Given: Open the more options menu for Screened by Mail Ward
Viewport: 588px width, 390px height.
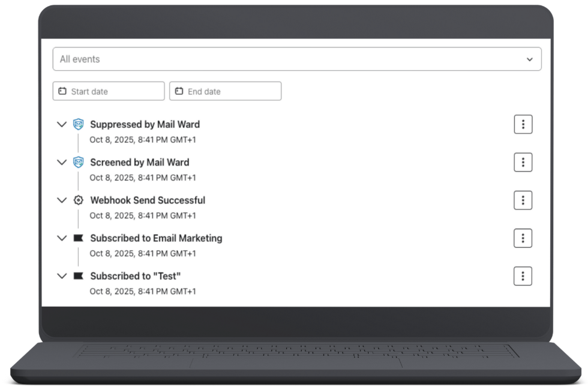Looking at the screenshot, I should pyautogui.click(x=523, y=162).
